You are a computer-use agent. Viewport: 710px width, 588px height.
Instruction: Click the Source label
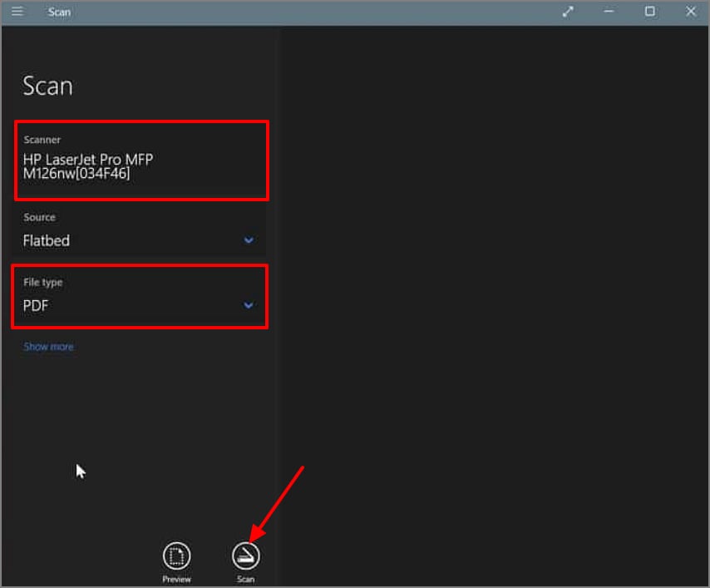pyautogui.click(x=39, y=217)
